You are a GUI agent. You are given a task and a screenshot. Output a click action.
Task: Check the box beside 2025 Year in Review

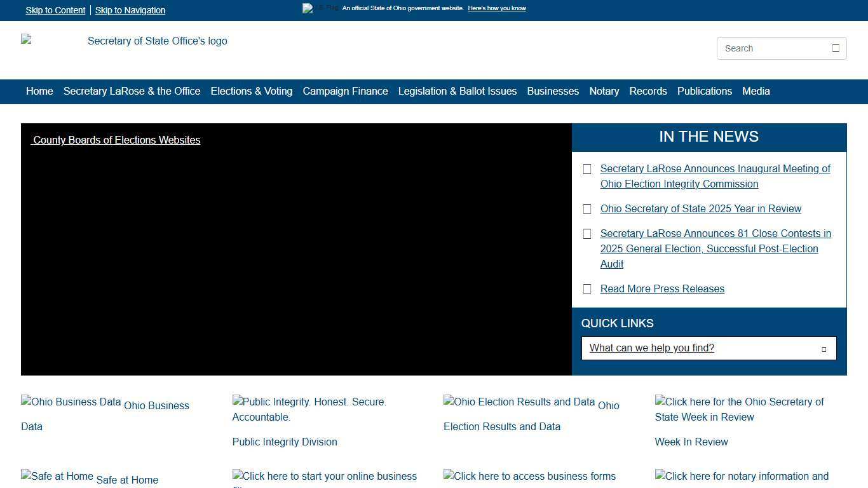pos(587,208)
